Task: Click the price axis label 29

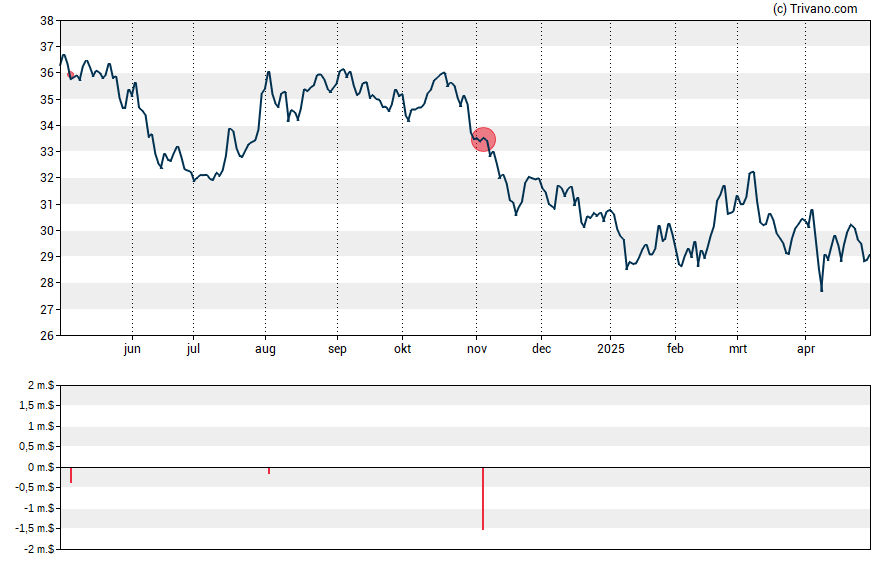Action: (x=47, y=256)
